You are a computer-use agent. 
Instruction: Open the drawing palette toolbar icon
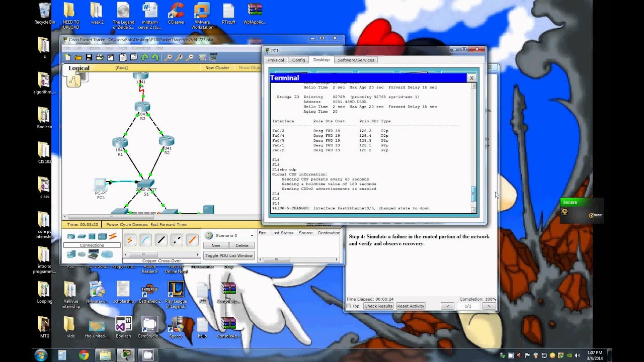(x=202, y=57)
